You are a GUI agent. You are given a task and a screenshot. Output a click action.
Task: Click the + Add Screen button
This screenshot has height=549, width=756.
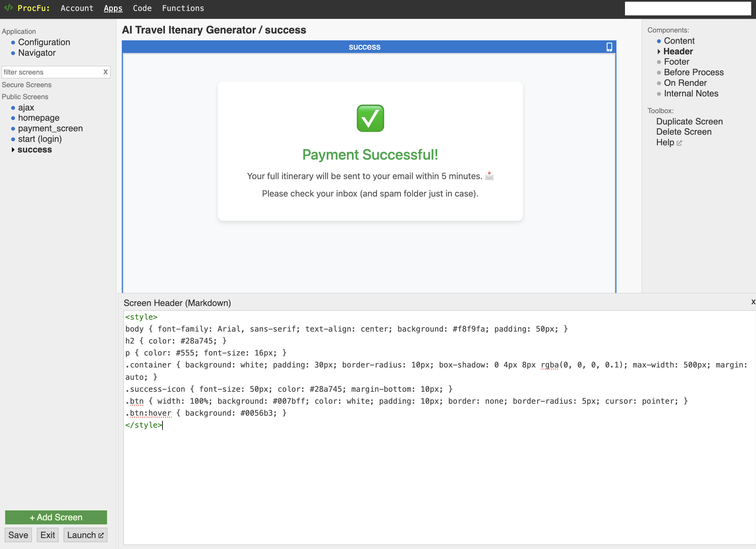[x=56, y=517]
